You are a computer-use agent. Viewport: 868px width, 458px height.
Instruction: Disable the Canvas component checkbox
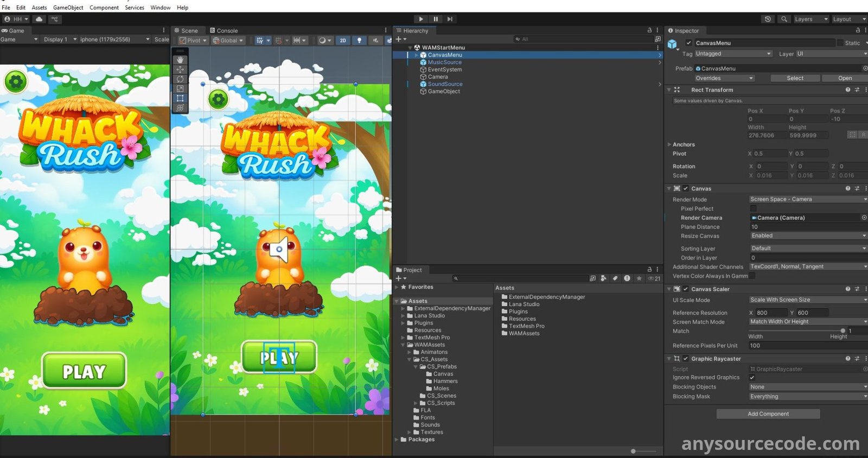pos(686,189)
